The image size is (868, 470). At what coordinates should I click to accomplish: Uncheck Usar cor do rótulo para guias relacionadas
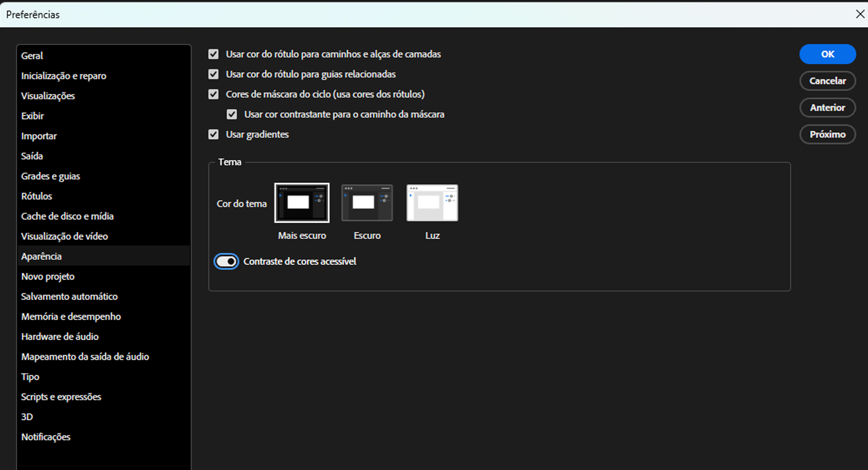click(x=213, y=74)
